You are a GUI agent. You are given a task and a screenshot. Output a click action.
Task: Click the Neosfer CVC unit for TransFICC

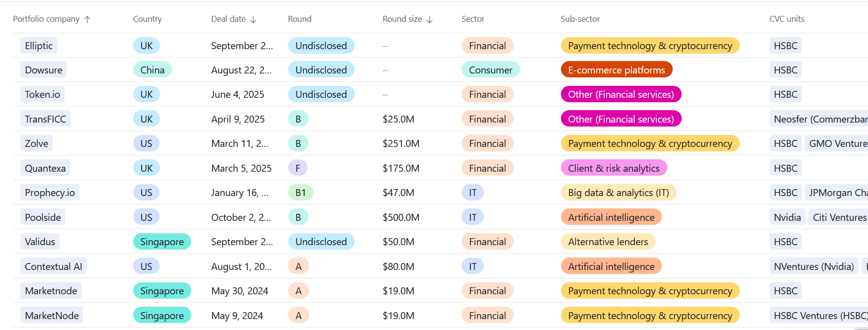tap(820, 119)
